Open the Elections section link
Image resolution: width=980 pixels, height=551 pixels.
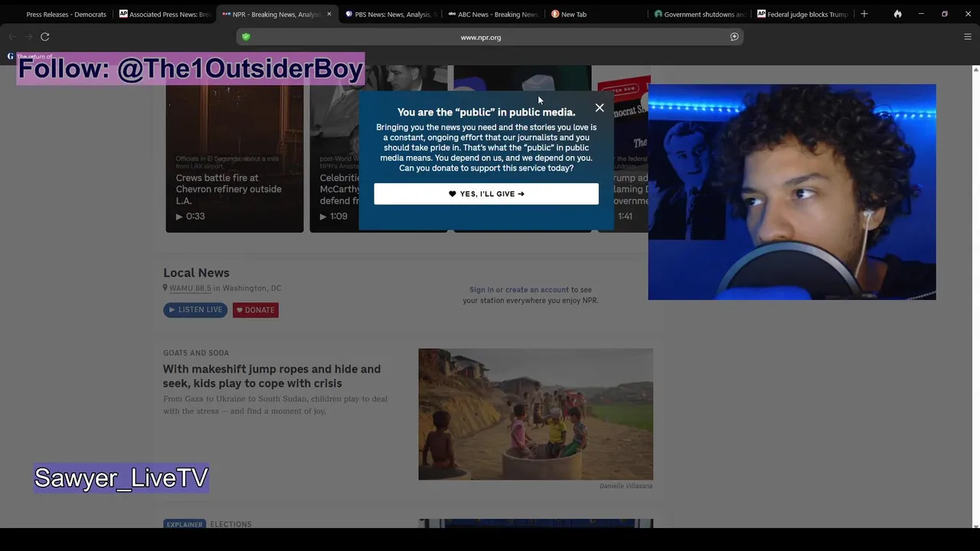[230, 524]
